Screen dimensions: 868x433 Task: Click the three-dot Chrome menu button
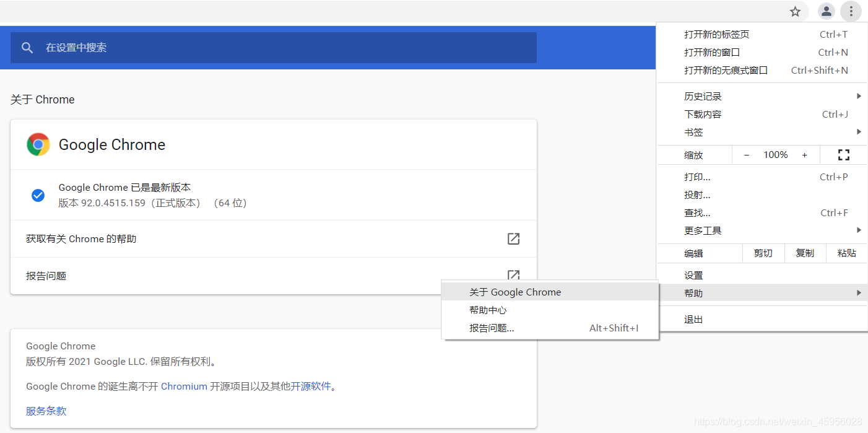coord(851,11)
